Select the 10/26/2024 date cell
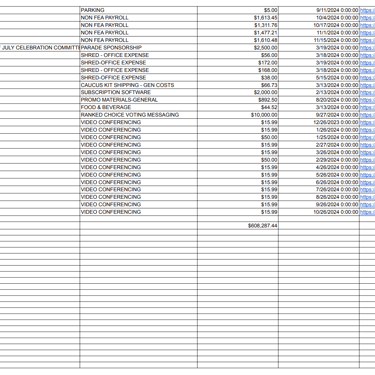375x375 pixels. [319, 212]
